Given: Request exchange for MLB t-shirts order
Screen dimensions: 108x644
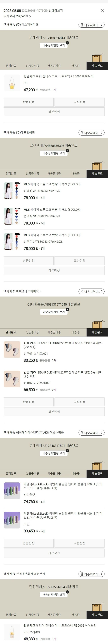Looking at the screenshot, I should tap(79, 261).
